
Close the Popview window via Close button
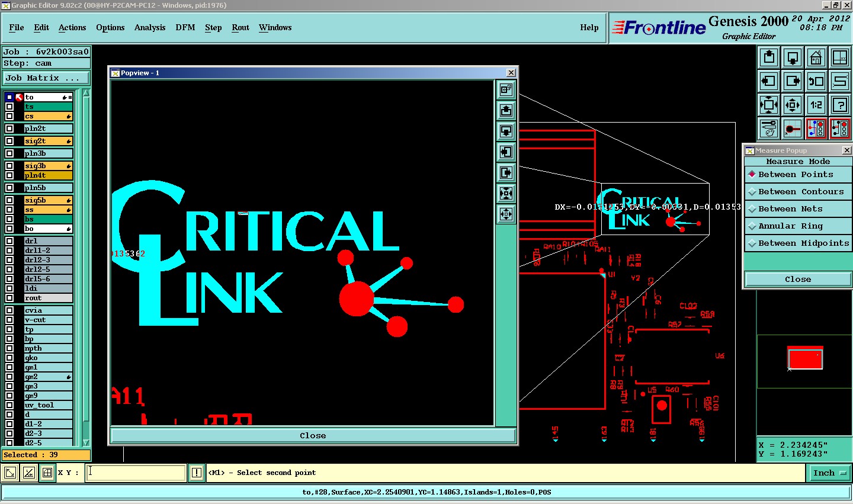point(313,435)
